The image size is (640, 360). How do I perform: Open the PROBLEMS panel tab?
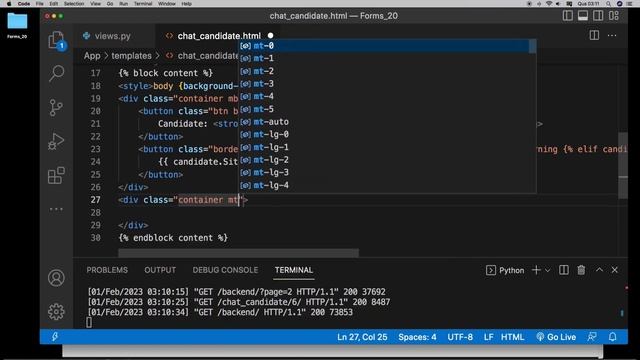tap(107, 270)
